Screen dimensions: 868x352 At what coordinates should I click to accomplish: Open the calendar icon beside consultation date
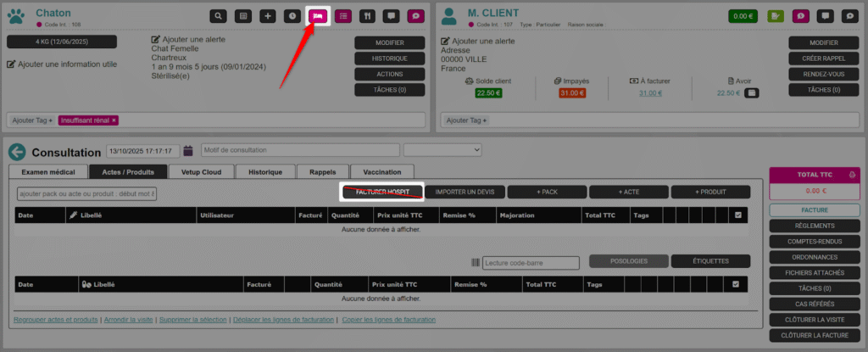click(188, 151)
